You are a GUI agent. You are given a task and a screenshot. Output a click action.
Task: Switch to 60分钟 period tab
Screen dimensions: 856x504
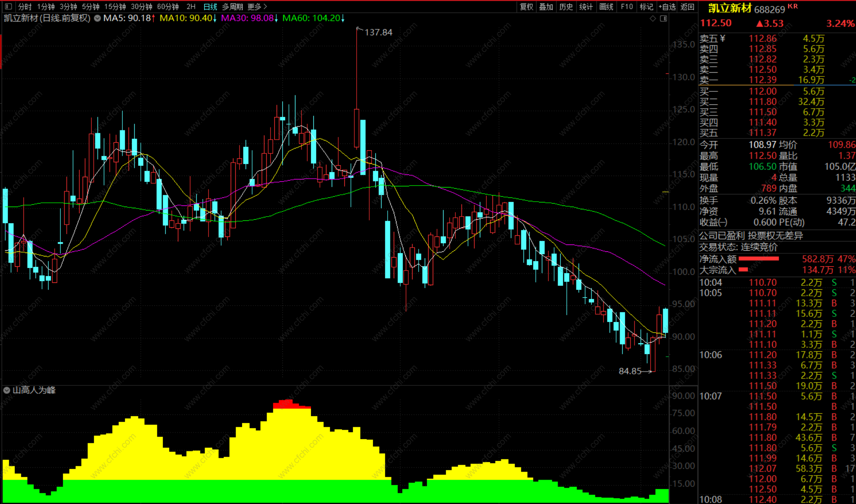(168, 7)
